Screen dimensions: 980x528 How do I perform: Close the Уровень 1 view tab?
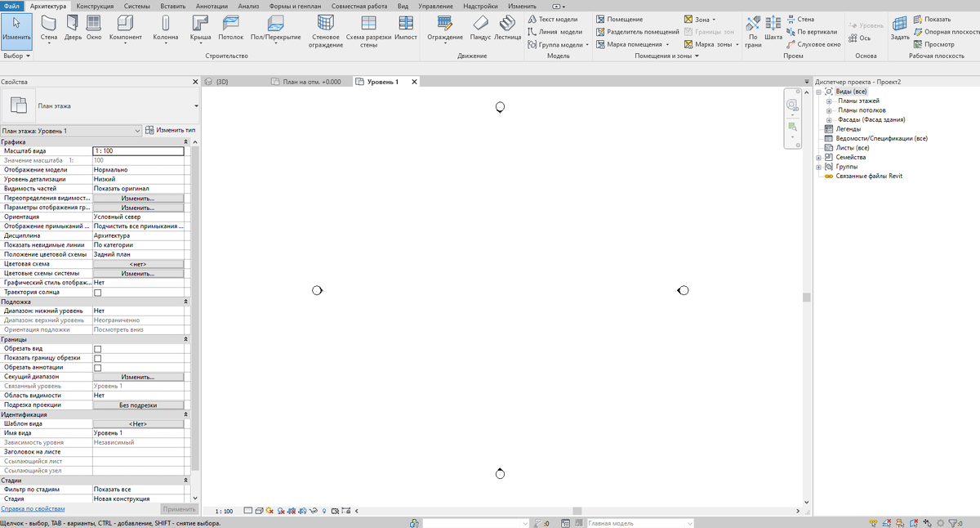point(414,82)
